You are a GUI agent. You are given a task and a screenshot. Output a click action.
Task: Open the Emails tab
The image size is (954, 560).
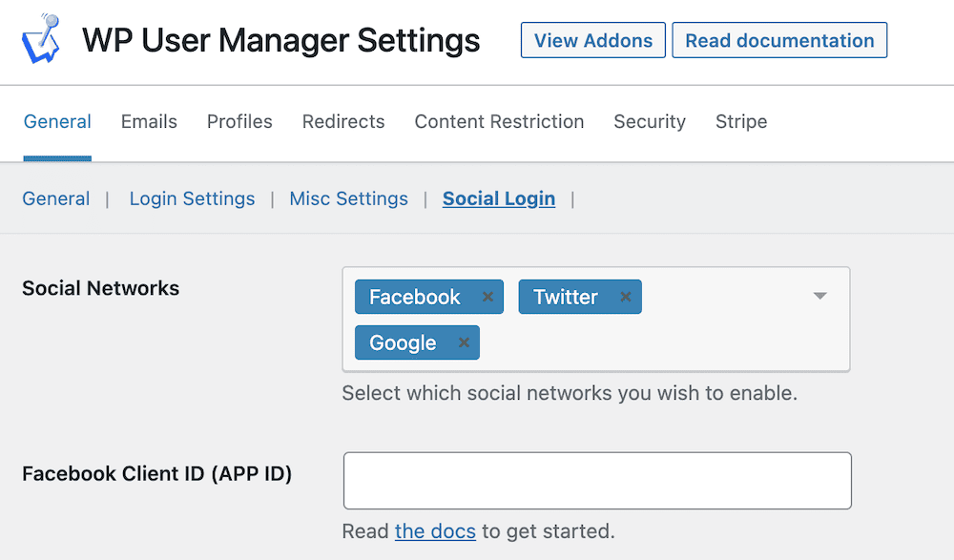coord(149,122)
